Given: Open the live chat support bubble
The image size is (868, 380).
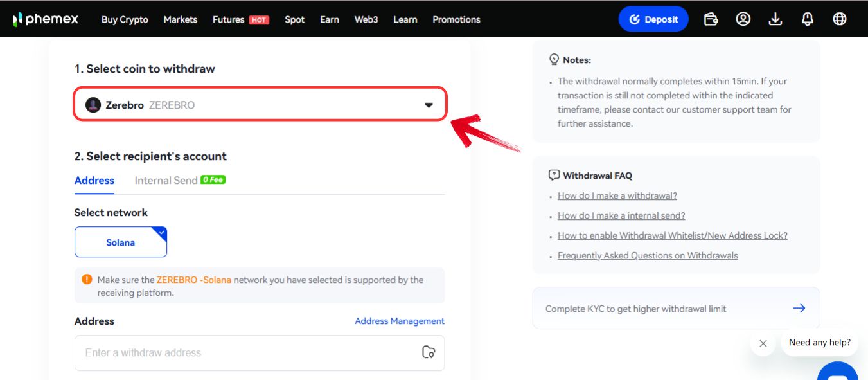Looking at the screenshot, I should click(x=838, y=372).
